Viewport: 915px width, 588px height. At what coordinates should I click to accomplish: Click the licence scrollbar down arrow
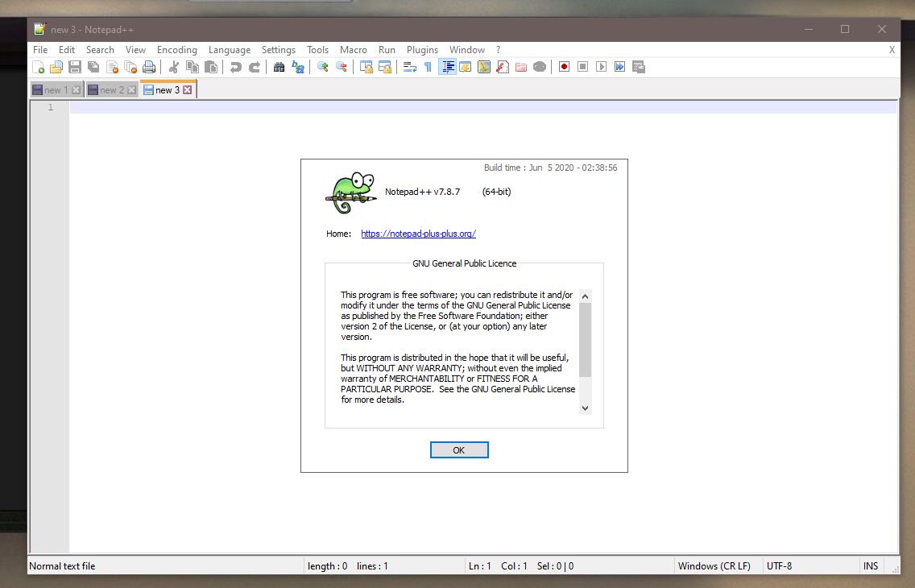pos(586,408)
